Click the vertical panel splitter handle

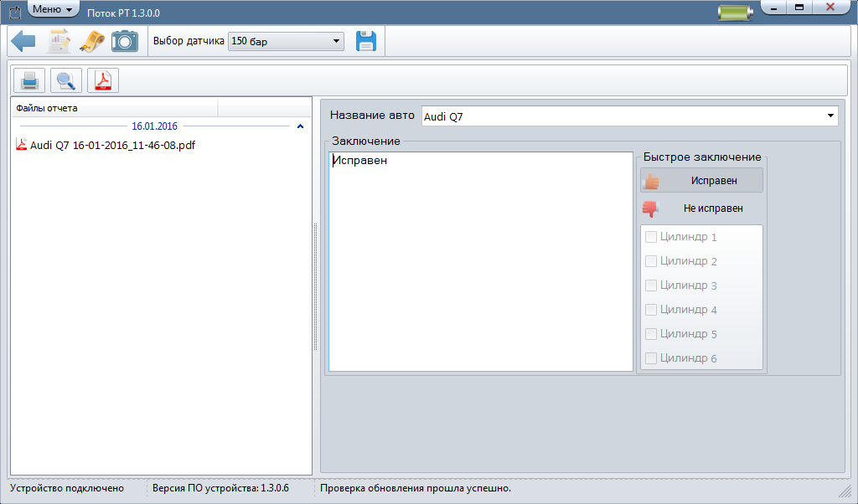click(315, 287)
